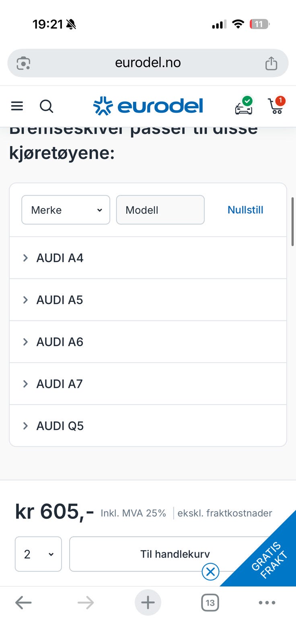Open the shopping cart
Viewport: 296px width, 644px height.
(x=276, y=106)
